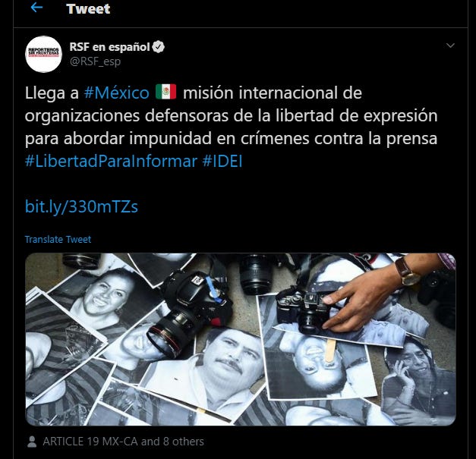476x459 pixels.
Task: Expand the tweet options chevron
Action: click(x=450, y=46)
